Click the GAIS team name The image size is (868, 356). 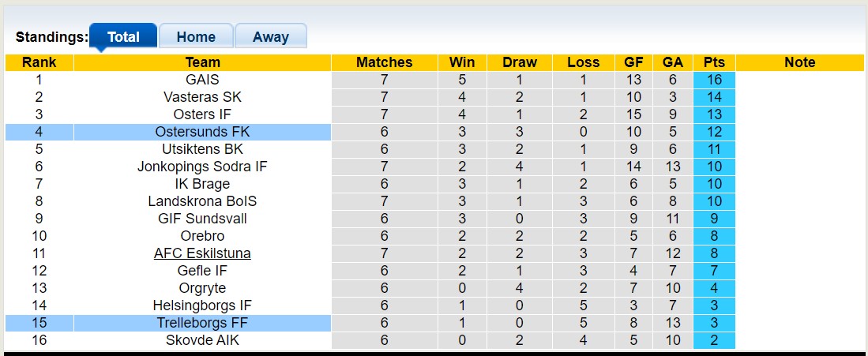[x=203, y=80]
